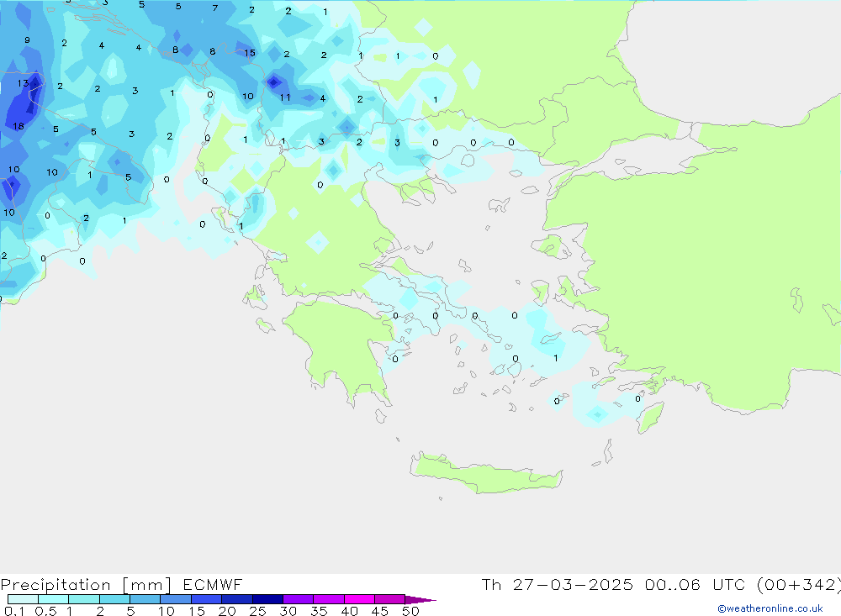Click the legend label '20'
This screenshot has width=841, height=616.
point(227,611)
